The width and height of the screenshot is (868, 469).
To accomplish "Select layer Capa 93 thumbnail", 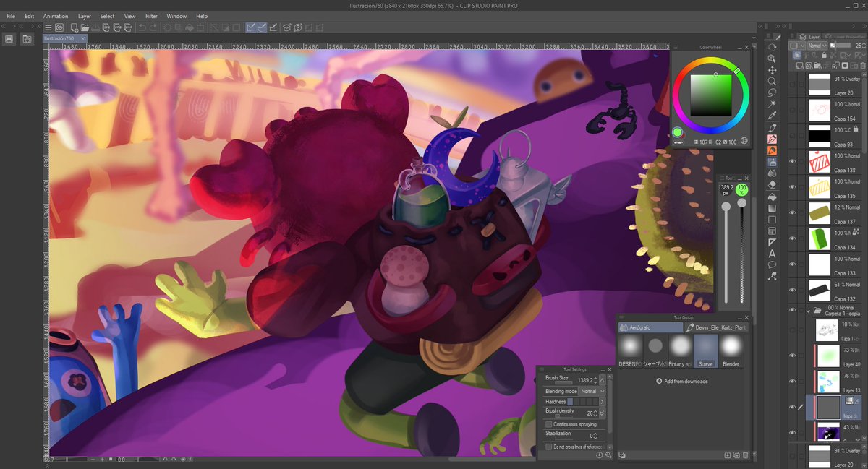I will click(x=820, y=135).
